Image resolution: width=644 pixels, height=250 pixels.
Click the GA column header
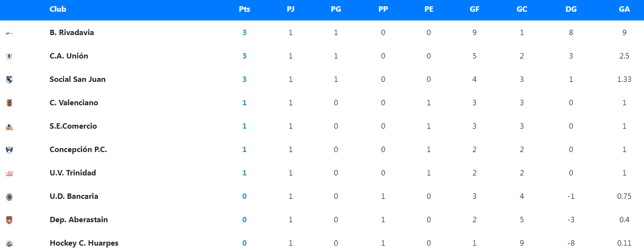(624, 9)
